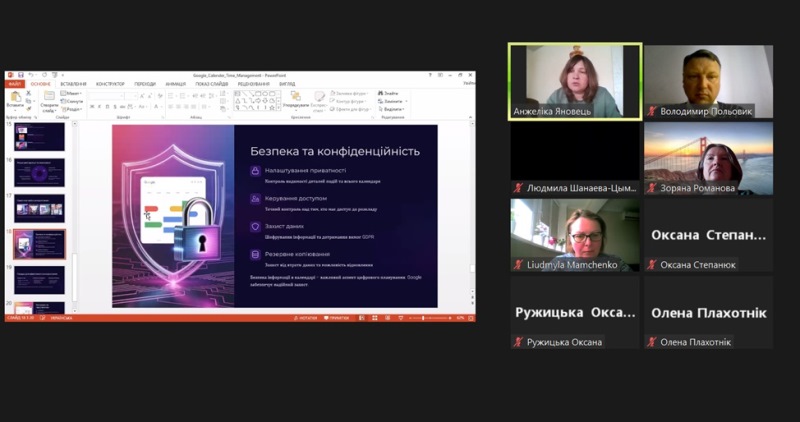Collapse the ribbon with the chevron
Image resolution: width=800 pixels, height=422 pixels.
tap(470, 117)
